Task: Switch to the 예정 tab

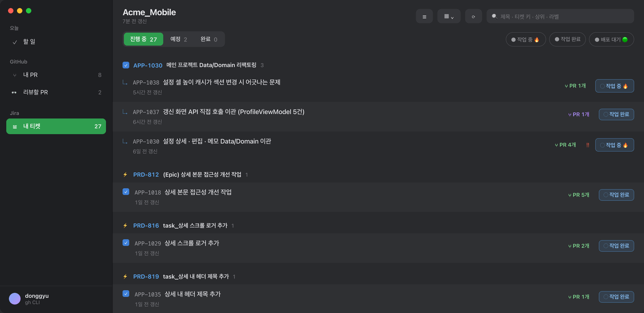Action: 178,39
